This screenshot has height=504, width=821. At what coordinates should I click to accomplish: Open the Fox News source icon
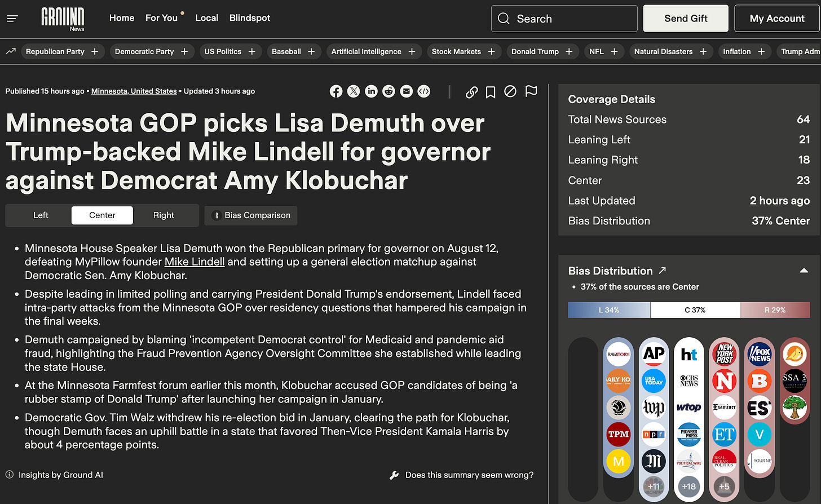tap(760, 354)
